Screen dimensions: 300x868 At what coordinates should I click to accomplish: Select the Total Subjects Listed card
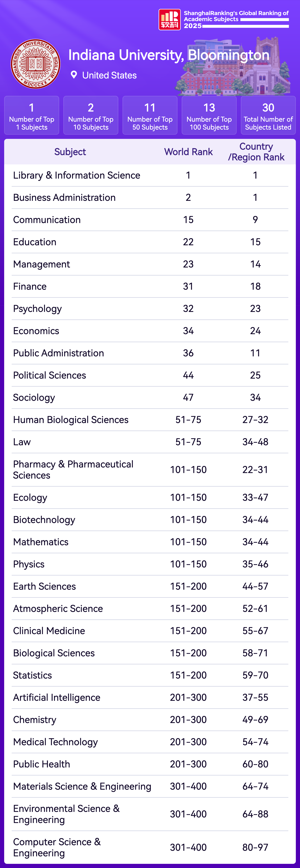click(x=268, y=116)
